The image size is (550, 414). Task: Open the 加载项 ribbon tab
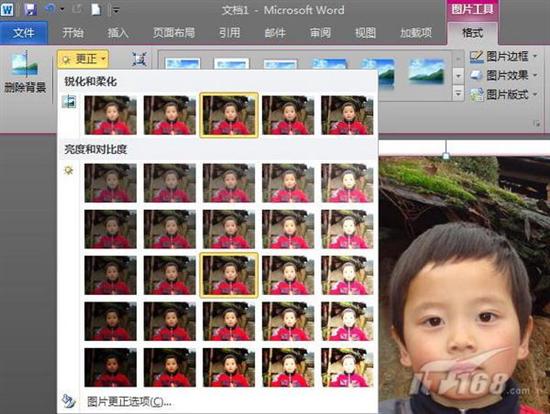[x=416, y=33]
